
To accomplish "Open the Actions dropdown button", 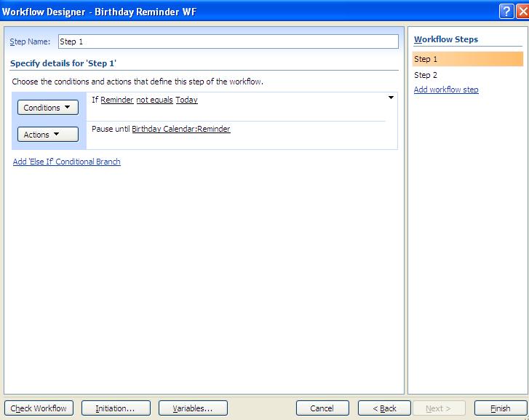I will [48, 135].
